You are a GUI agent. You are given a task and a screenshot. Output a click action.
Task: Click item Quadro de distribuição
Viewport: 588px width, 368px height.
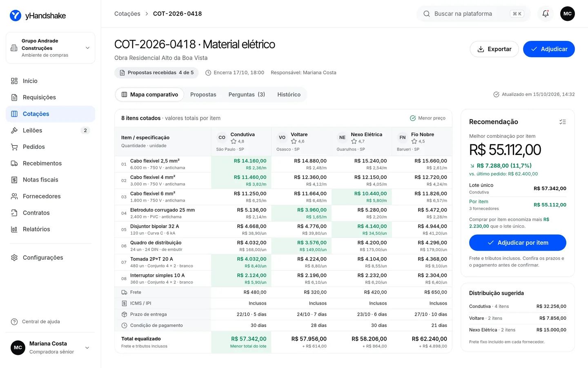(156, 243)
